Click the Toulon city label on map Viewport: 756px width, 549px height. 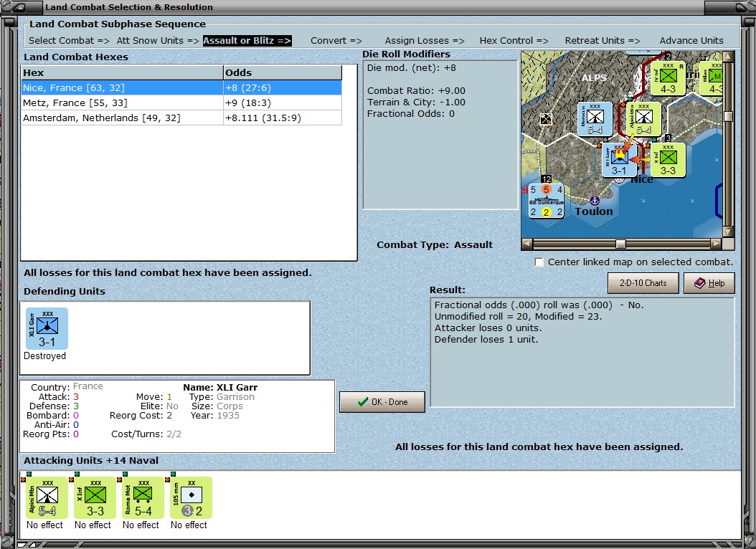click(594, 211)
